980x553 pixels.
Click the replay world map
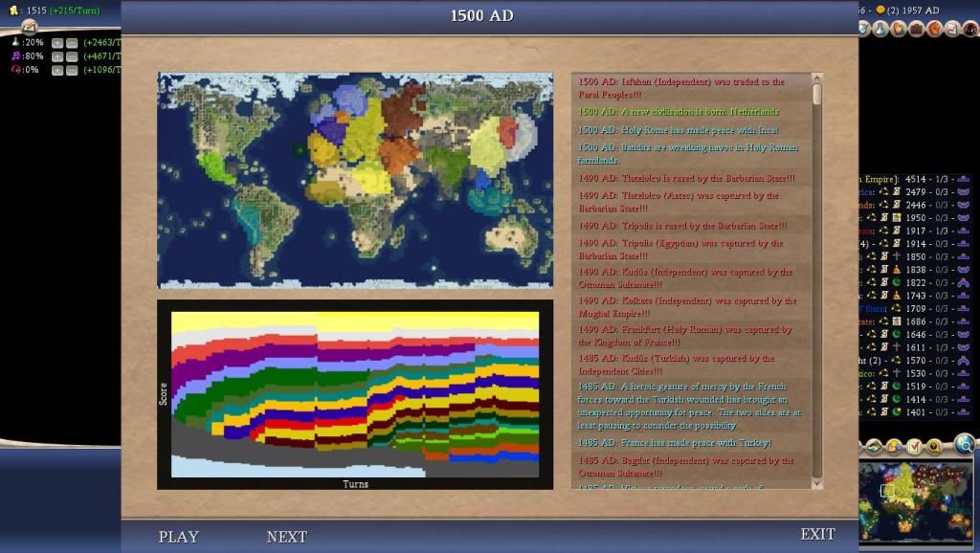[355, 180]
